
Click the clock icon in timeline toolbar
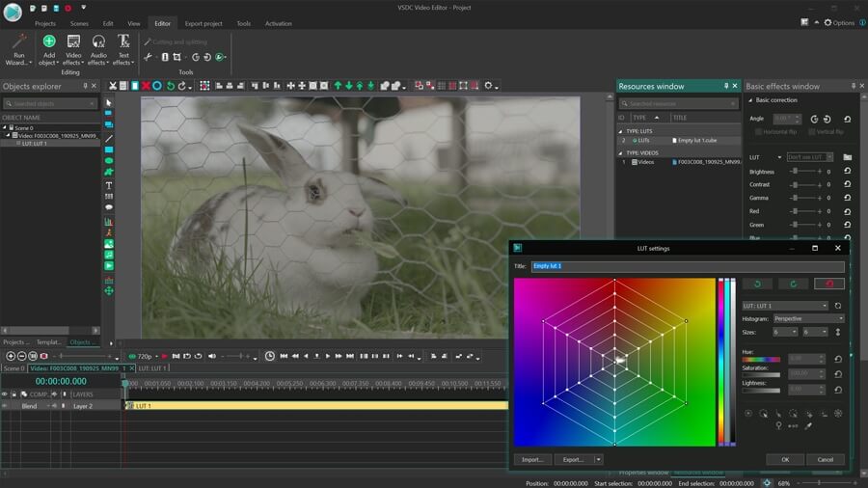[270, 356]
